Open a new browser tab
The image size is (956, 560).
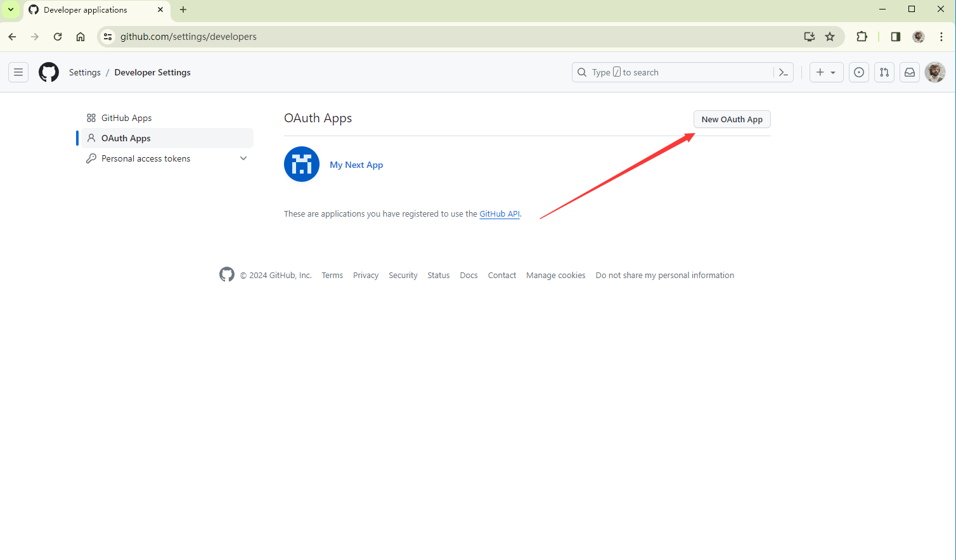pyautogui.click(x=183, y=10)
